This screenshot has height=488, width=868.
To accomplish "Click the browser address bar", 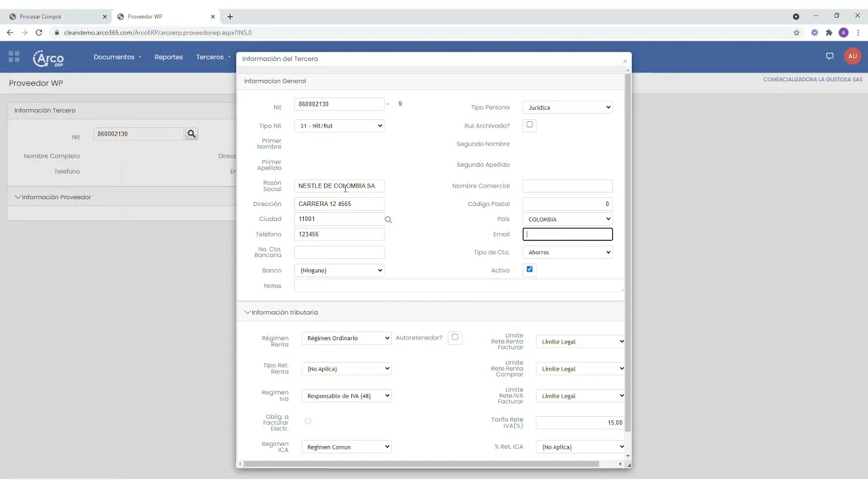I will coord(420,33).
